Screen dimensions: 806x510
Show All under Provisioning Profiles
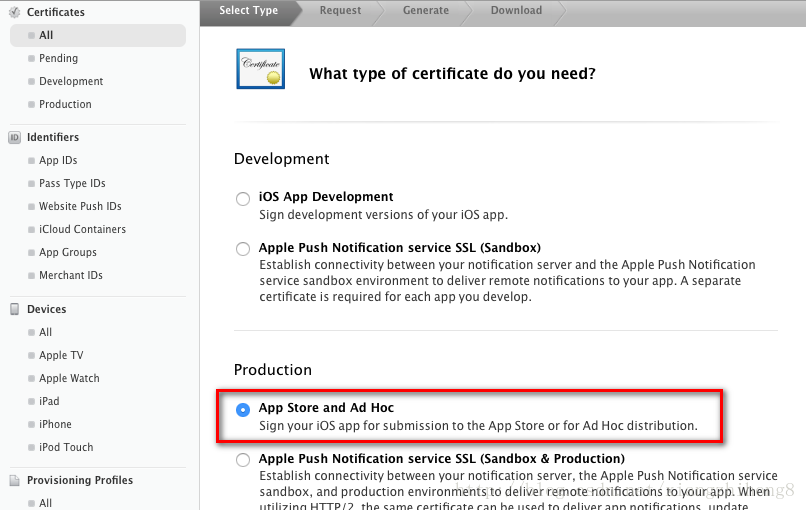click(x=46, y=503)
